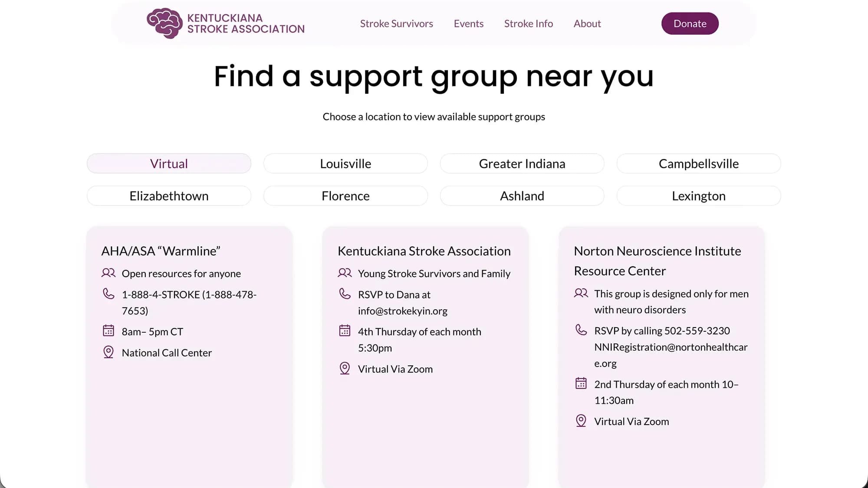Image resolution: width=868 pixels, height=488 pixels.
Task: Click the '8am– 5pm CT' hours text
Action: (152, 331)
